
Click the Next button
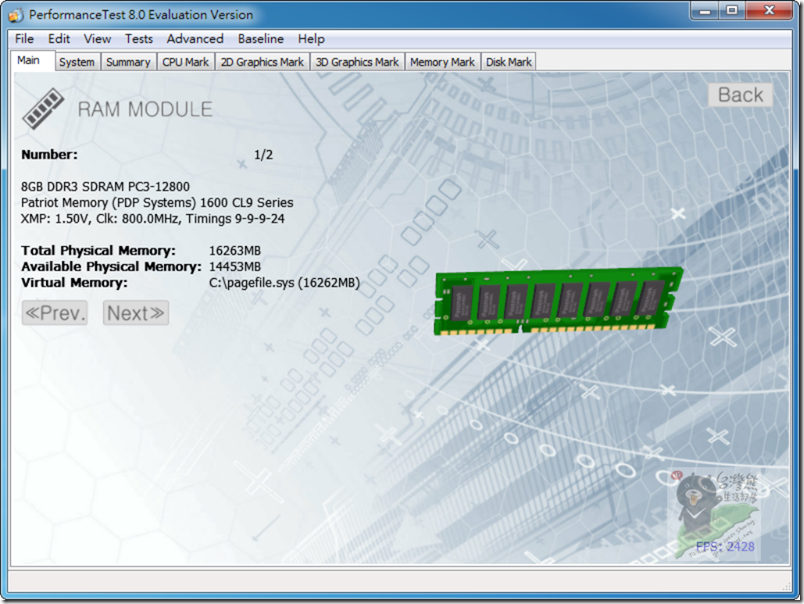tap(136, 313)
